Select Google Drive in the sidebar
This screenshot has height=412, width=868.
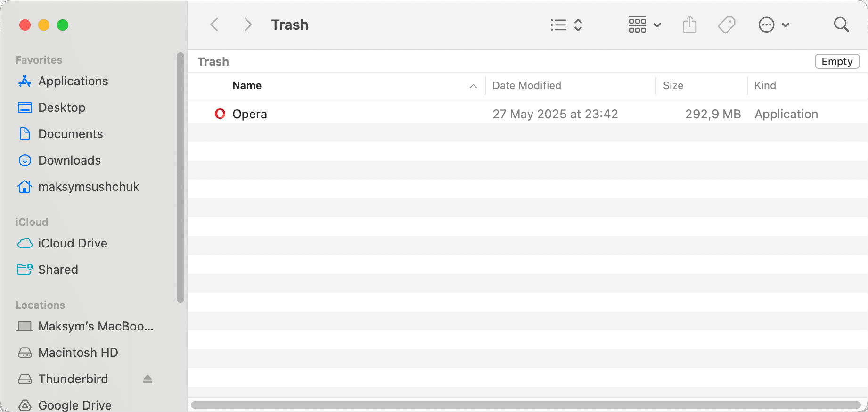75,405
